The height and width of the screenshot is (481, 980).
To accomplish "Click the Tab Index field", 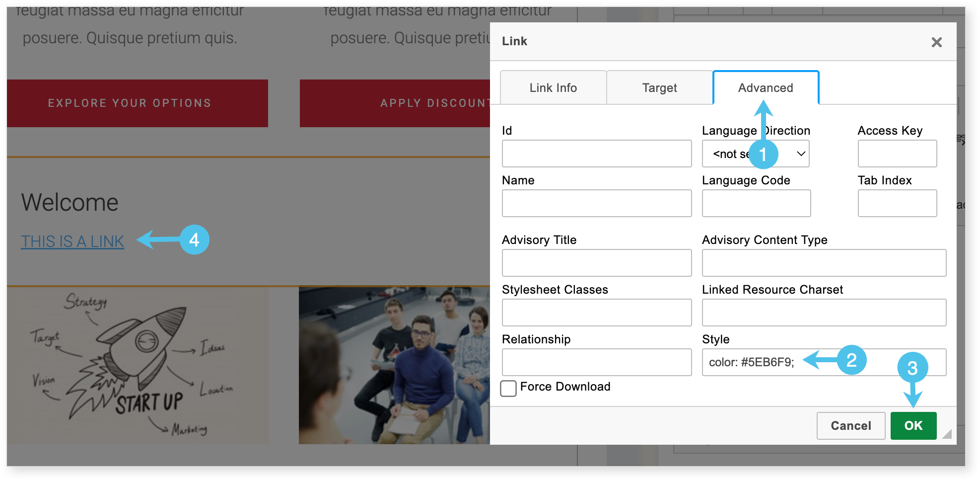I will 897,203.
